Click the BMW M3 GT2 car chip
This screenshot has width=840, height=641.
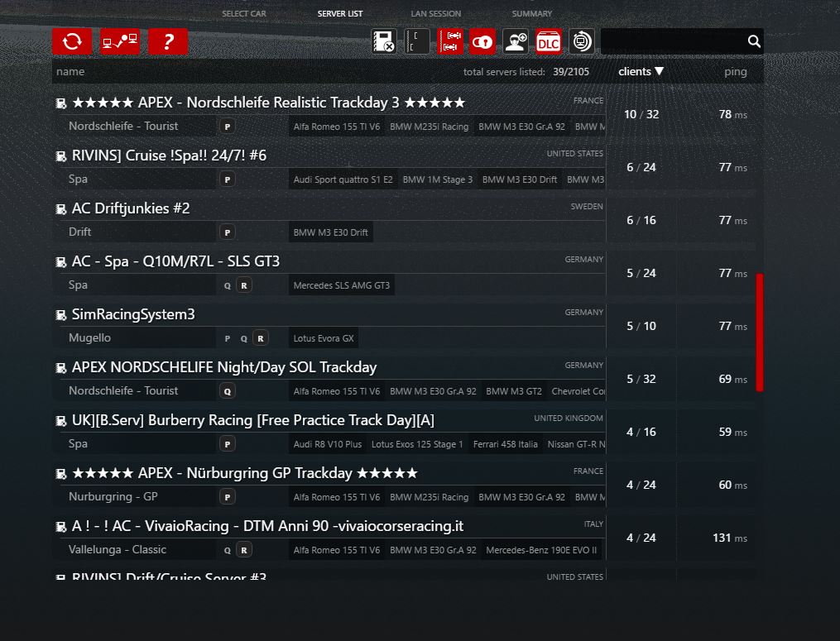(x=514, y=391)
